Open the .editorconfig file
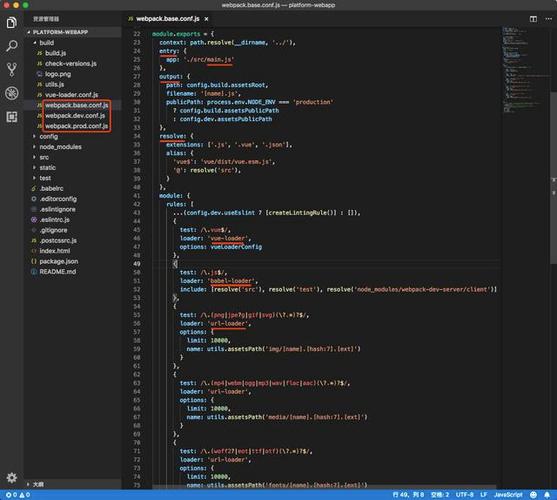Image resolution: width=557 pixels, height=500 pixels. [73, 199]
